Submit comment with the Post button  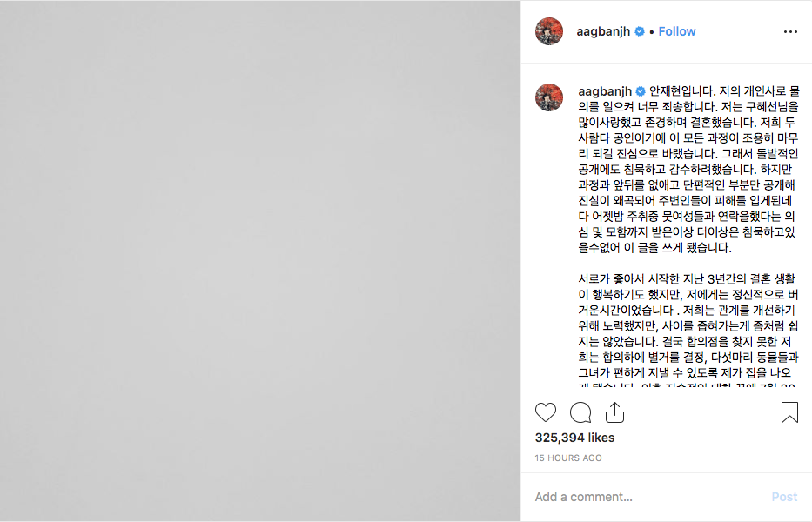pos(784,497)
